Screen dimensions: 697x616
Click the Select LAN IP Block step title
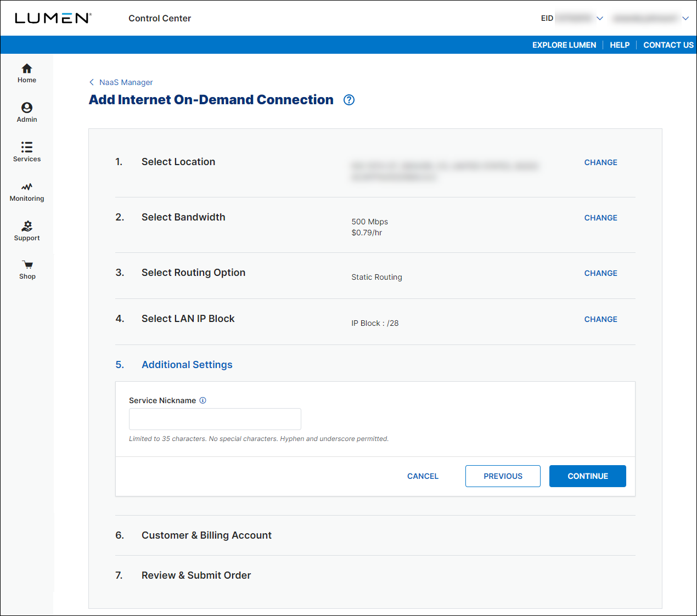188,319
